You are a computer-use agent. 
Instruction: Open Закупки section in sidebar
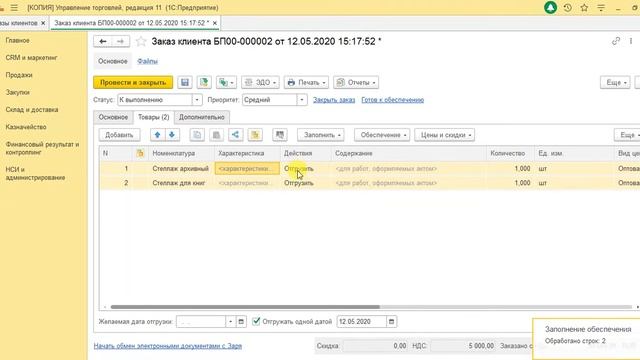[18, 92]
